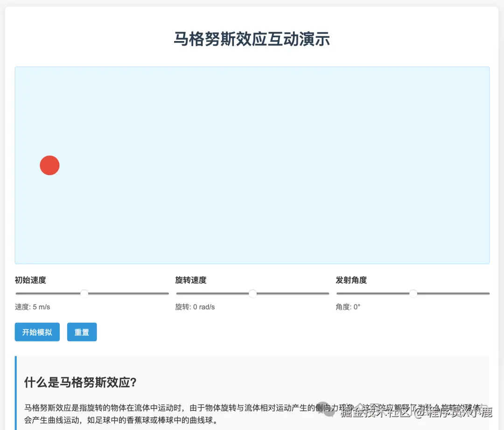Click the blue accent bar beside the info box
This screenshot has width=504, height=430.
pyautogui.click(x=16, y=392)
